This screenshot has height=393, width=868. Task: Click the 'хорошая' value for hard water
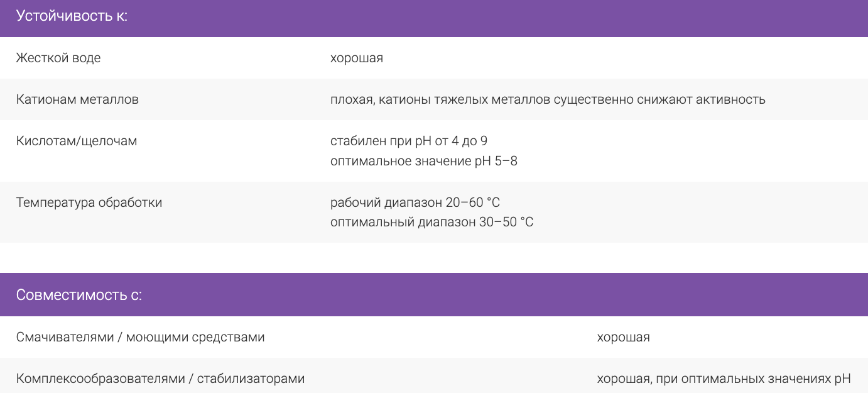coord(357,58)
